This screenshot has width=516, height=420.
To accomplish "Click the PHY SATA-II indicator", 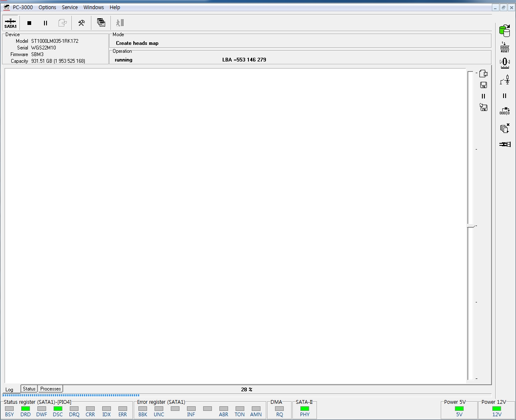I will 305,409.
